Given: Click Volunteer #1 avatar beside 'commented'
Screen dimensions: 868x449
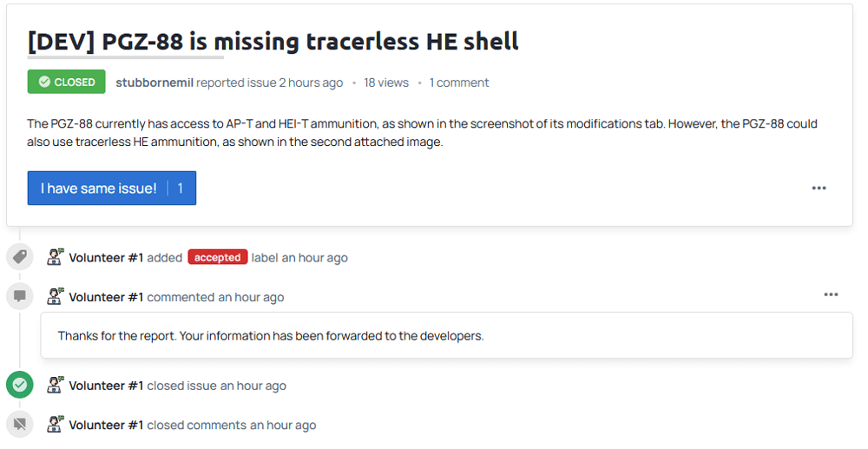Looking at the screenshot, I should coord(55,296).
